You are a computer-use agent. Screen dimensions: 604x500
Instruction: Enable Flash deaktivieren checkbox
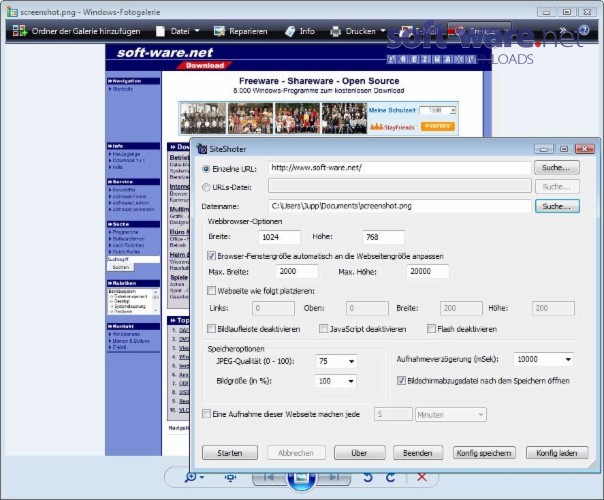pyautogui.click(x=431, y=329)
